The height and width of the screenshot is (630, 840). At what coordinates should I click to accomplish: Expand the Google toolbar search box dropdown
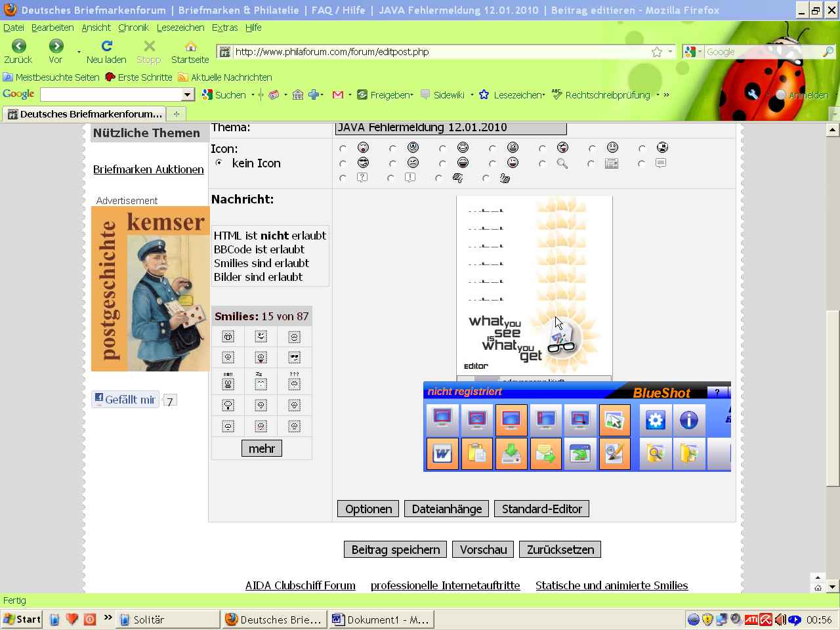coord(188,95)
